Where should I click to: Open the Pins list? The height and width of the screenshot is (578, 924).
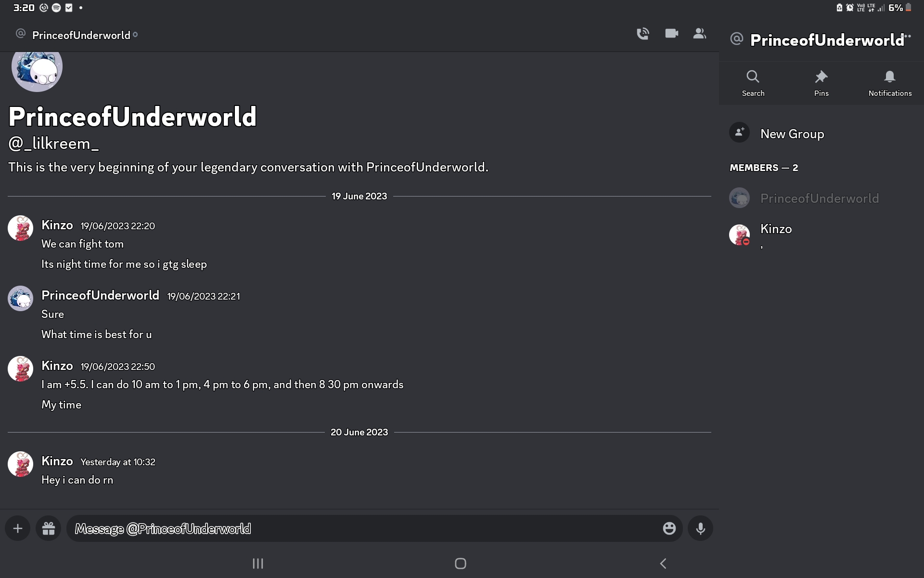(x=821, y=83)
